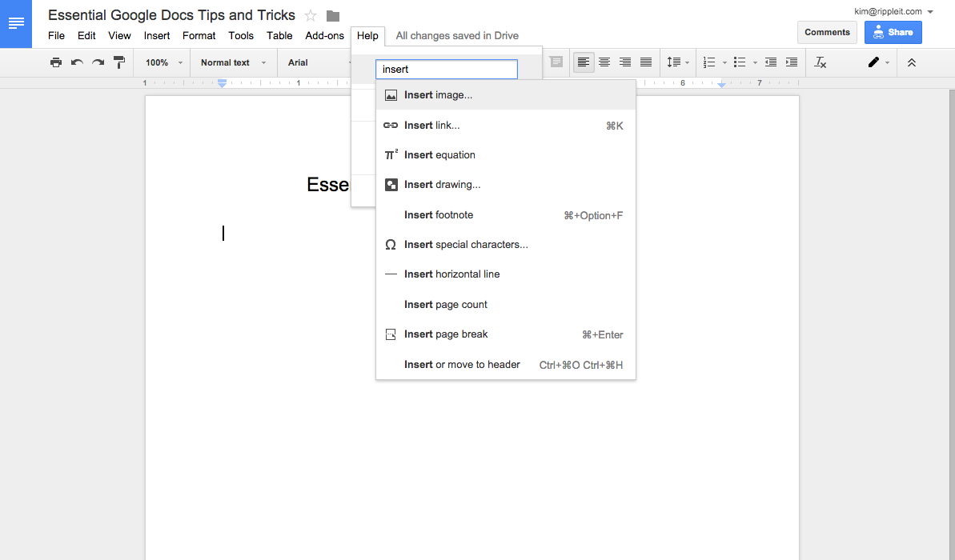Click the Redo arrow icon

(98, 62)
